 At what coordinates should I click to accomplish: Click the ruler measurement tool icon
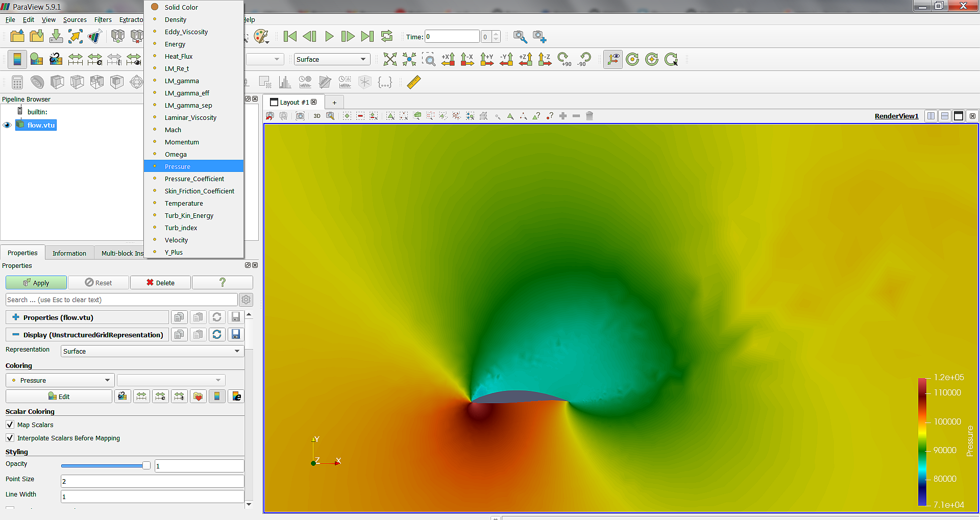[413, 82]
